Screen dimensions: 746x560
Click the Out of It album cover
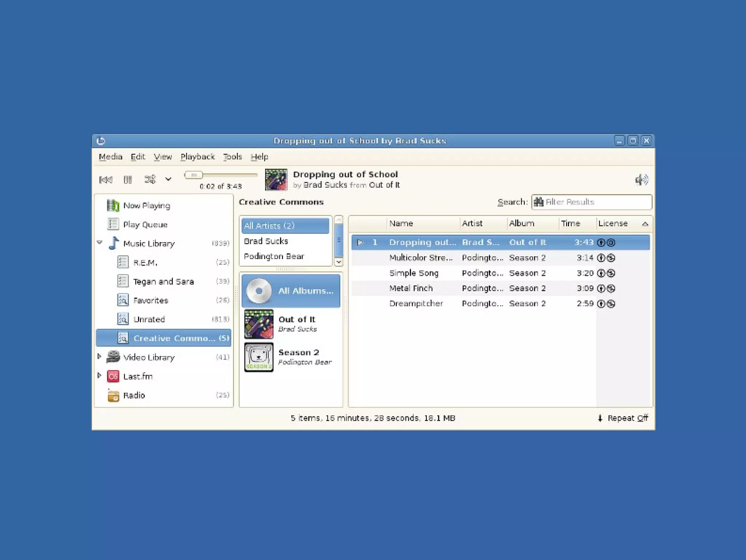click(x=259, y=324)
